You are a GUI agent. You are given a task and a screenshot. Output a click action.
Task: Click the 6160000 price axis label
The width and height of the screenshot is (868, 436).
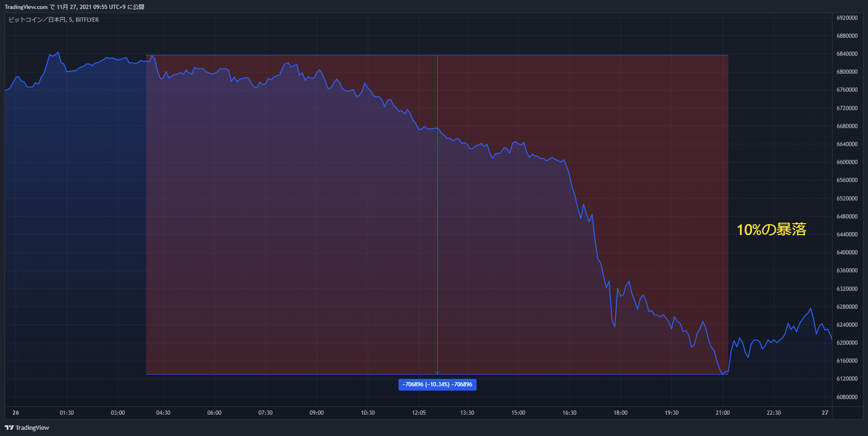click(847, 361)
